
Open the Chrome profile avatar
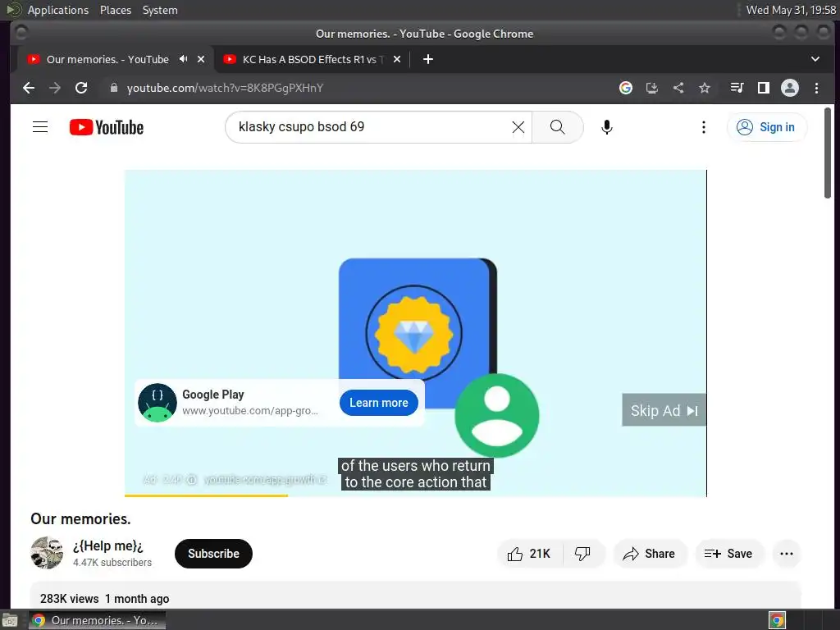point(790,88)
